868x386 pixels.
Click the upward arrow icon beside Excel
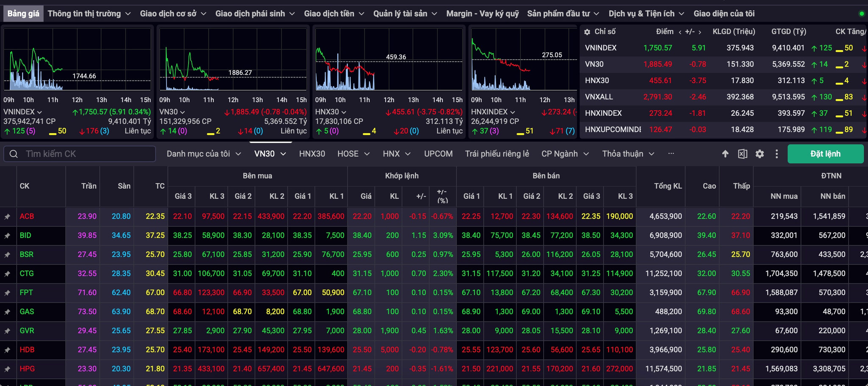coord(725,154)
